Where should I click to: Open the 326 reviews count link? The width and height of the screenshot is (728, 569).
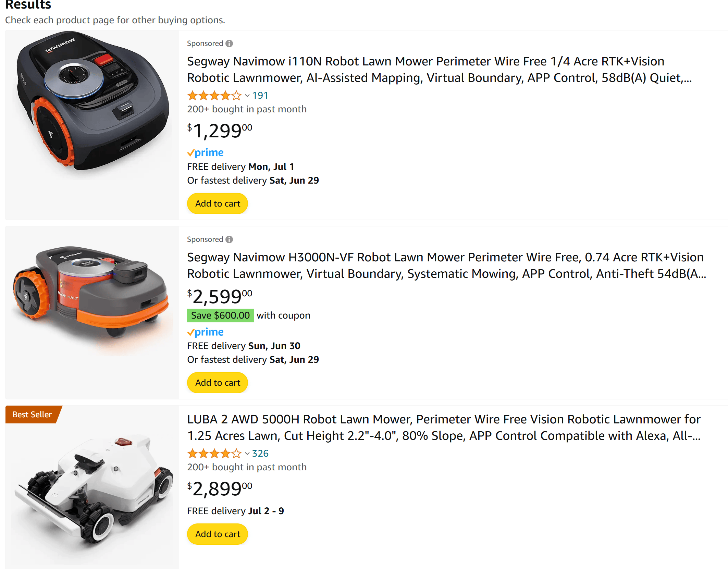(x=260, y=454)
